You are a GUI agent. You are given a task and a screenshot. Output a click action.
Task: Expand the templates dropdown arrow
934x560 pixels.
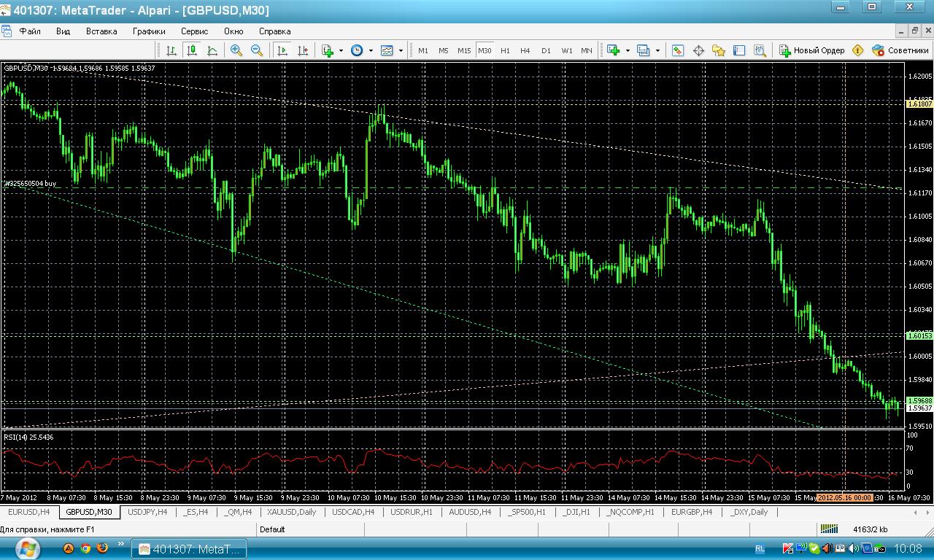point(401,50)
